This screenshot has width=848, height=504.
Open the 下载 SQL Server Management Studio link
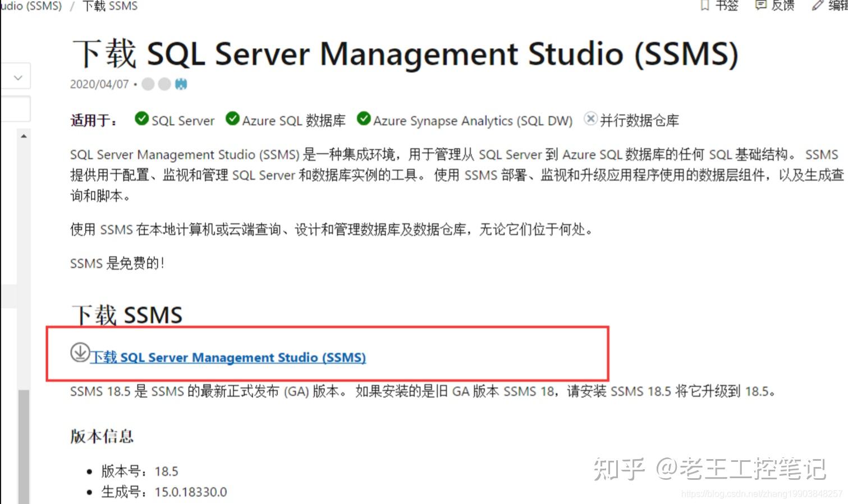pyautogui.click(x=228, y=358)
